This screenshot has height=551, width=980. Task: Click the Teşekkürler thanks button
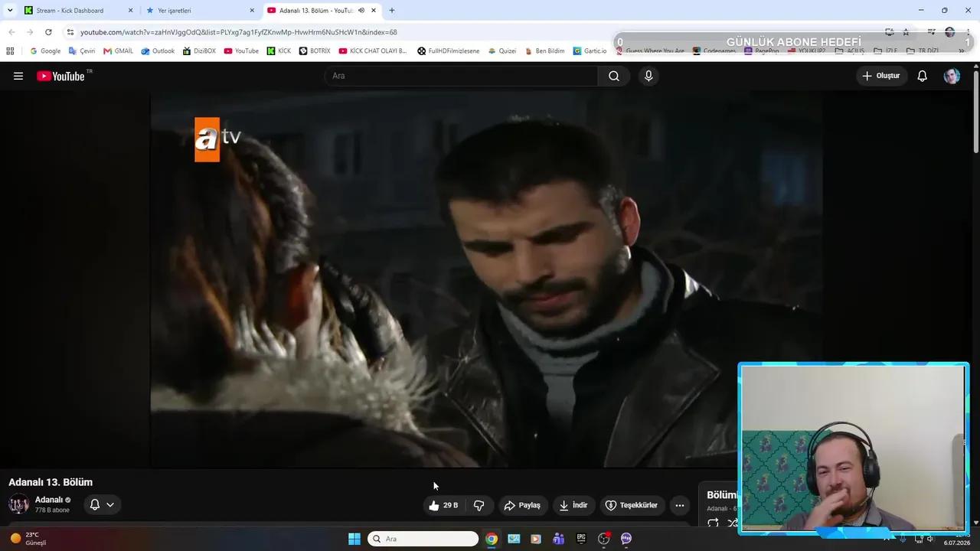[x=632, y=505]
